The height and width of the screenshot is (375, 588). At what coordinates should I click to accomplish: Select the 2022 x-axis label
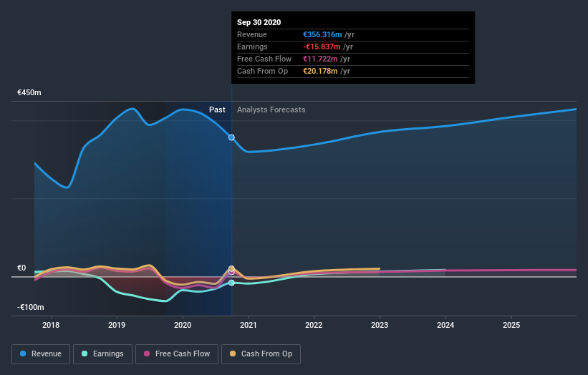(314, 325)
